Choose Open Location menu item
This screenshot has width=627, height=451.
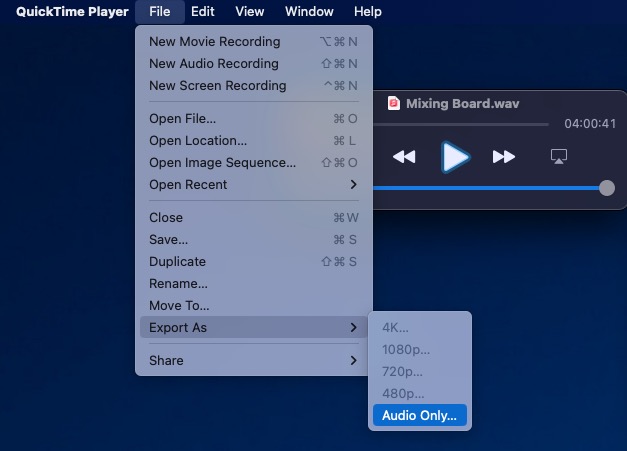[254, 140]
